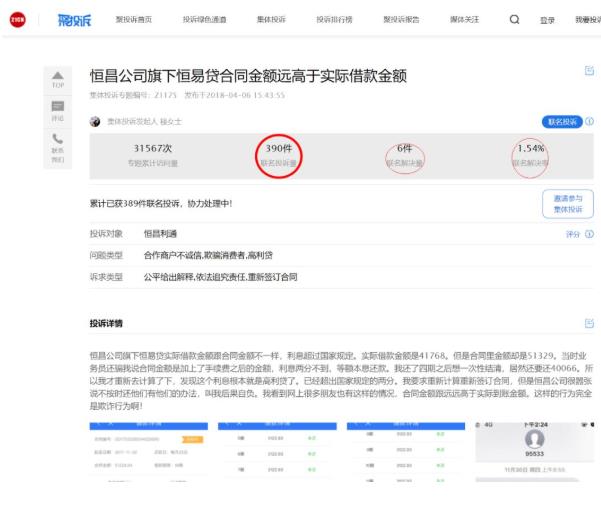The image size is (601, 511).
Task: Click 我要投诉 in the header
Action: tap(588, 20)
